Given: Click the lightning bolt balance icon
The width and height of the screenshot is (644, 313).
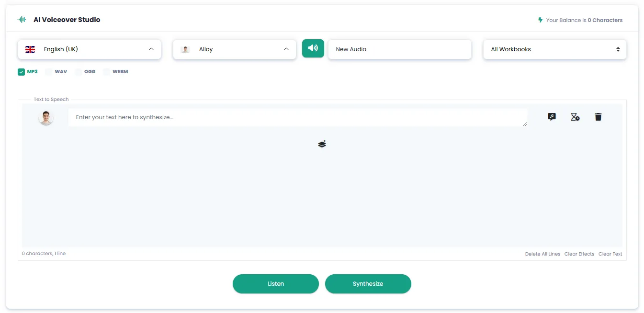Looking at the screenshot, I should (x=540, y=20).
